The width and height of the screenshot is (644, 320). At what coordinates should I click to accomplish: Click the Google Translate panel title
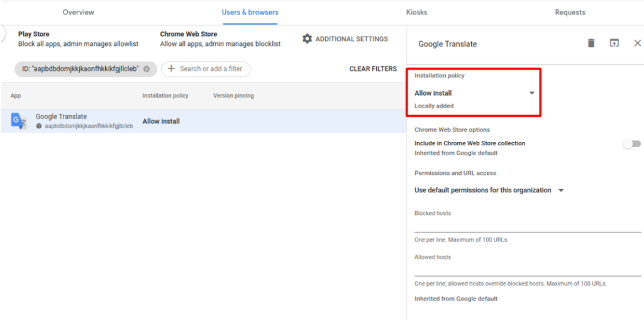pyautogui.click(x=448, y=44)
